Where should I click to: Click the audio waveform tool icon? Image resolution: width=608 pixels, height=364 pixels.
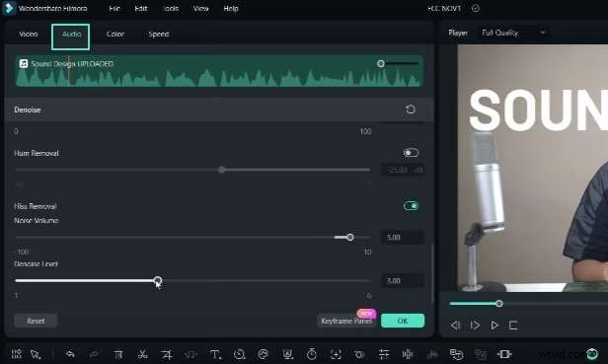(x=408, y=354)
